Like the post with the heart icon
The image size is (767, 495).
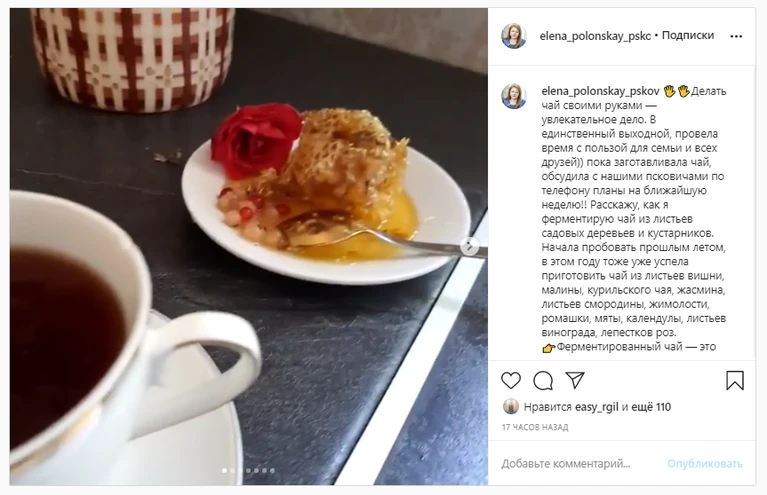[511, 380]
